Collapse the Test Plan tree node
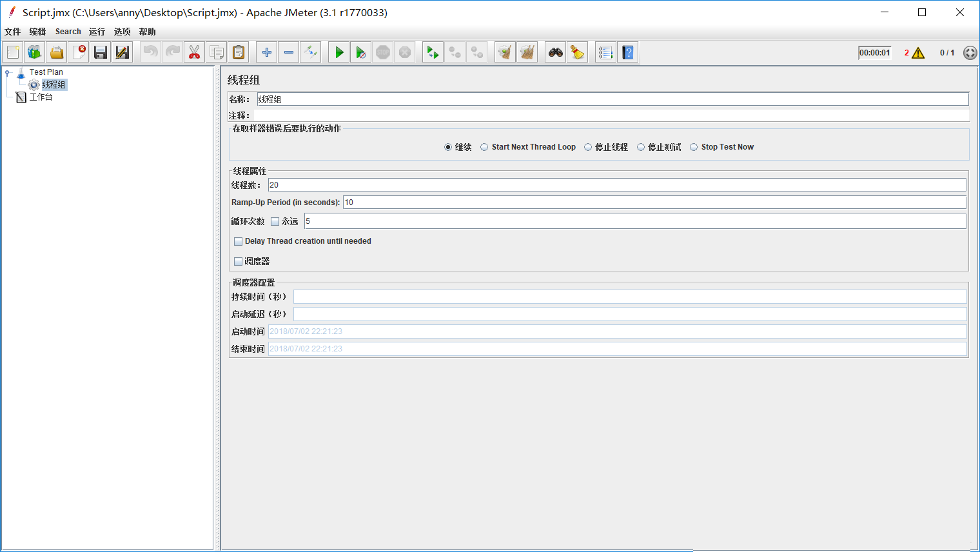The width and height of the screenshot is (980, 552). pos(8,72)
